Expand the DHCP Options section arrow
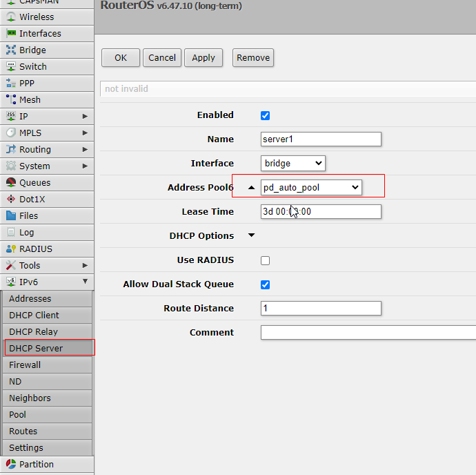Viewport: 476px width, 475px height. pos(251,235)
